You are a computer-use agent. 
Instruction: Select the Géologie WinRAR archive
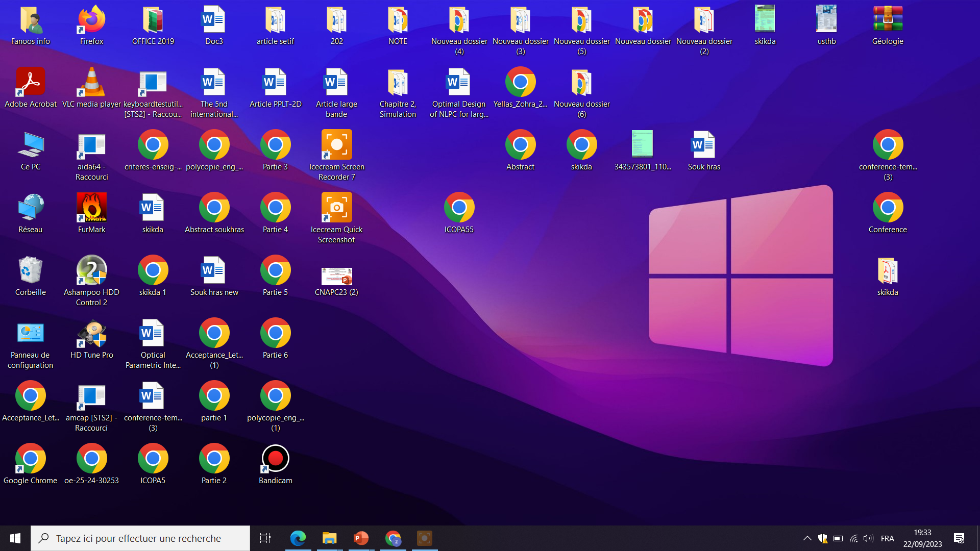tap(888, 20)
